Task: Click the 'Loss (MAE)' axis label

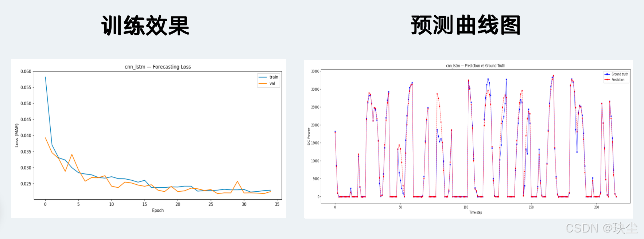Action: [x=17, y=136]
